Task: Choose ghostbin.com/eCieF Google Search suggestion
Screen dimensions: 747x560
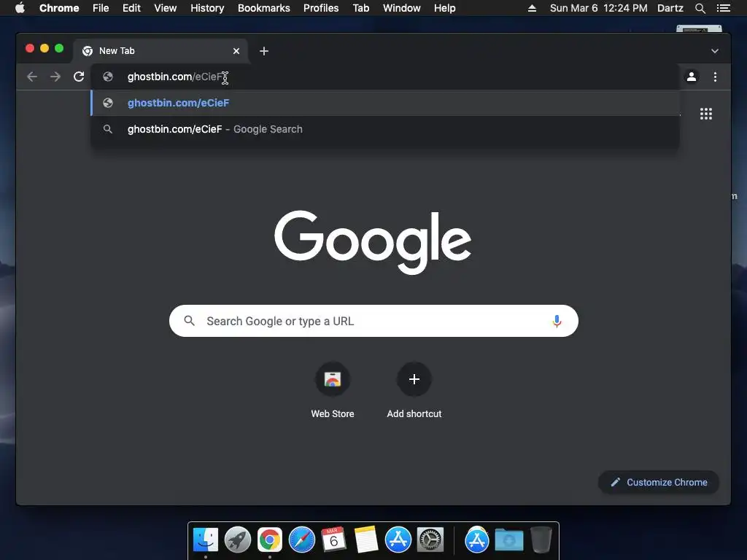Action: coord(385,129)
